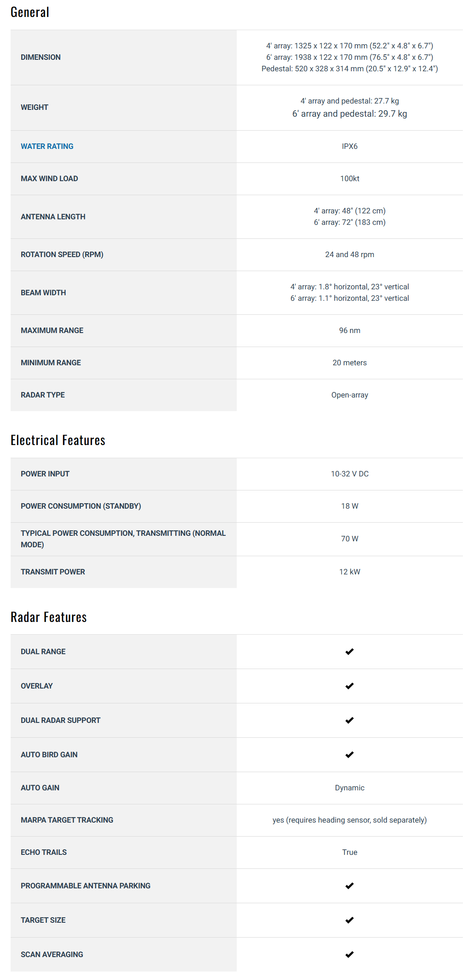Image resolution: width=465 pixels, height=980 pixels.
Task: Click the Overlay row checkmark icon
Action: [x=349, y=686]
